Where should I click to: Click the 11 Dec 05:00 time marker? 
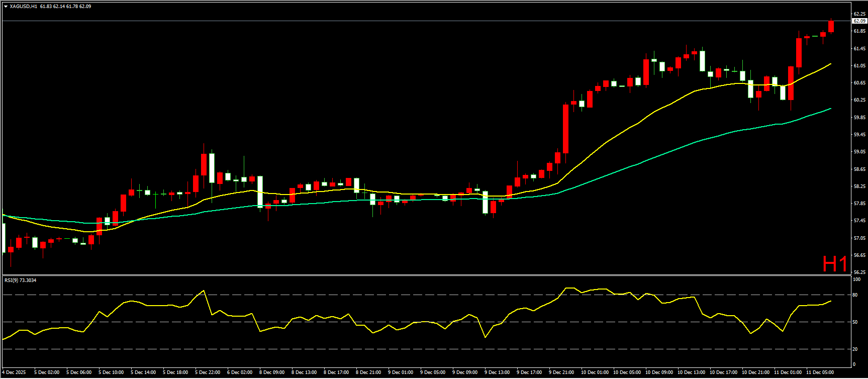pos(819,372)
